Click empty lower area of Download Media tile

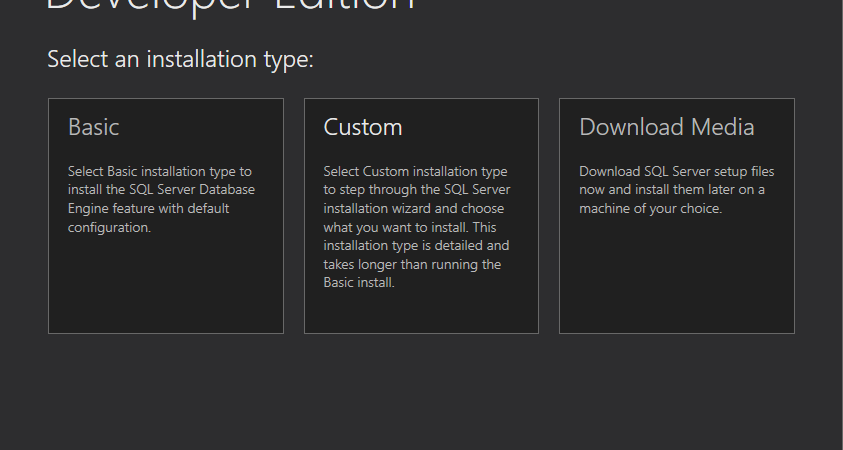point(676,280)
